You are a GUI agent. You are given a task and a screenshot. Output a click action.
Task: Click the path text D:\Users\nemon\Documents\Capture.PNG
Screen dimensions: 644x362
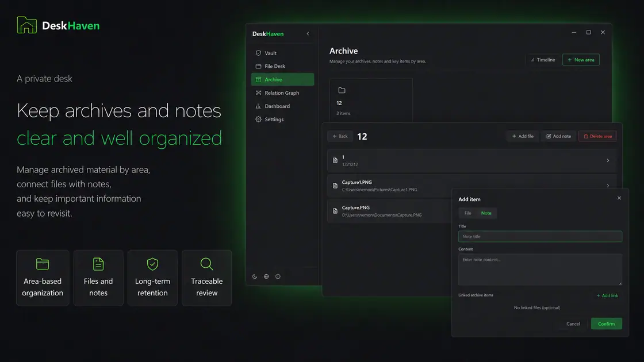(x=382, y=215)
